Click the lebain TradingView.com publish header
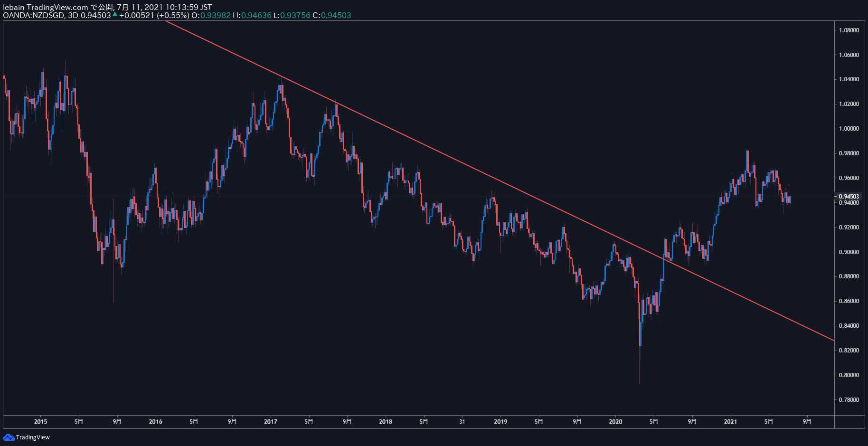The width and height of the screenshot is (868, 446). 107,7
